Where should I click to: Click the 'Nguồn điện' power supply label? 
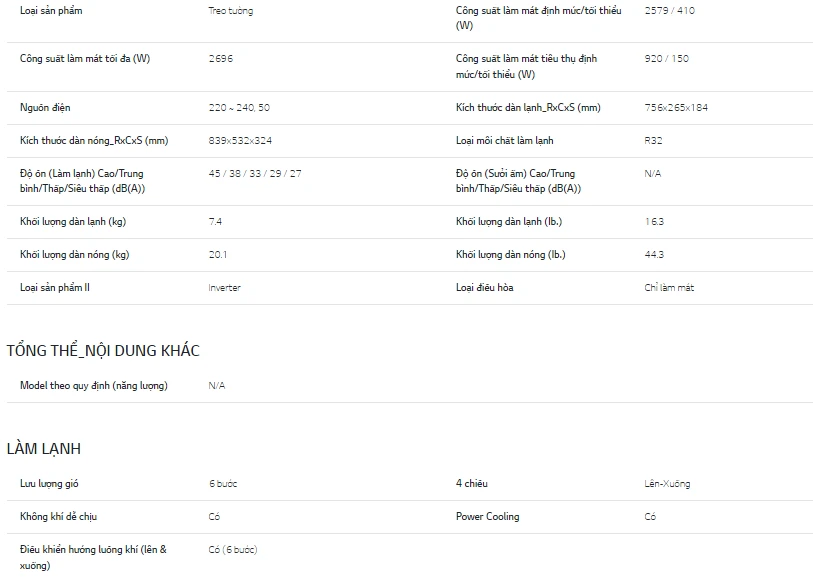45,108
